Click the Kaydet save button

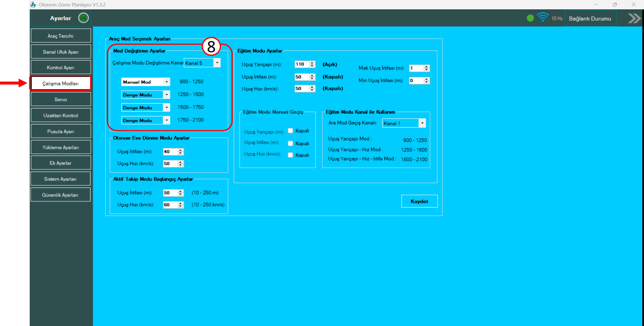click(x=419, y=201)
